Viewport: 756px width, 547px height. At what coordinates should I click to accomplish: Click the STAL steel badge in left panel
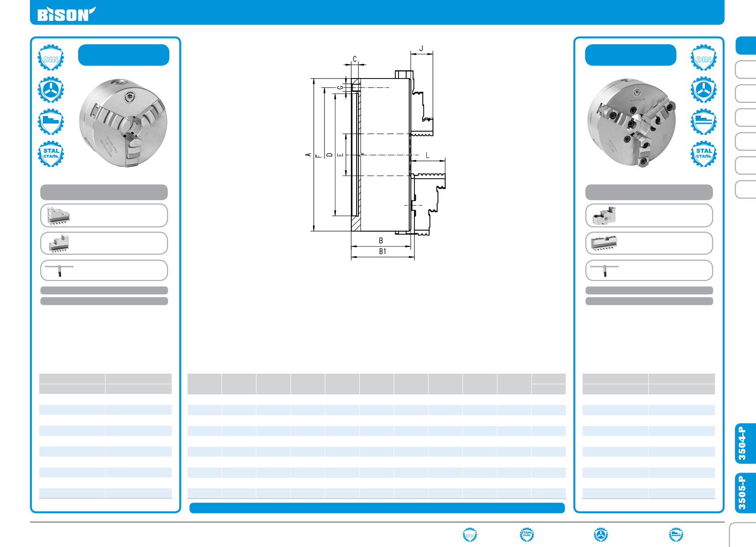(x=51, y=154)
